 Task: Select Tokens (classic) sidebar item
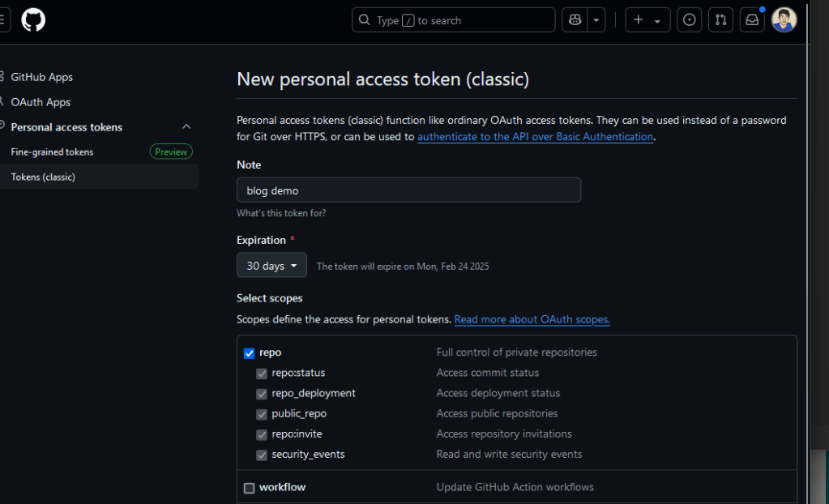point(100,177)
